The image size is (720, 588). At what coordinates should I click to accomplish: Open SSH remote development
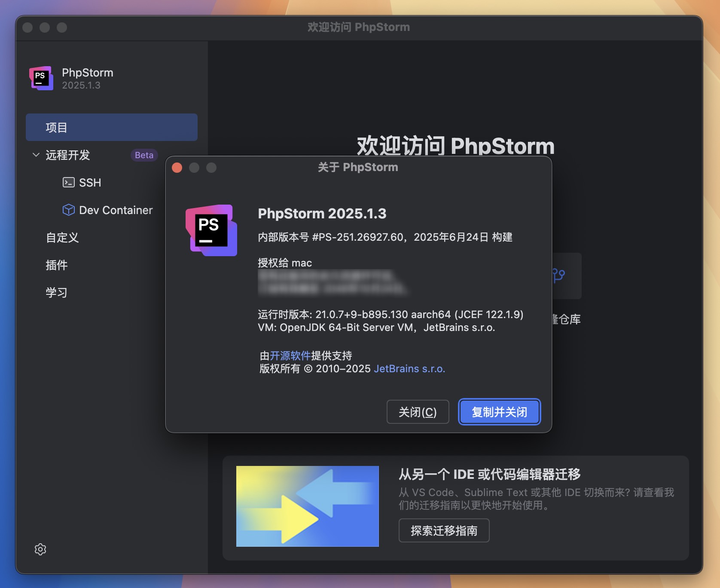90,182
